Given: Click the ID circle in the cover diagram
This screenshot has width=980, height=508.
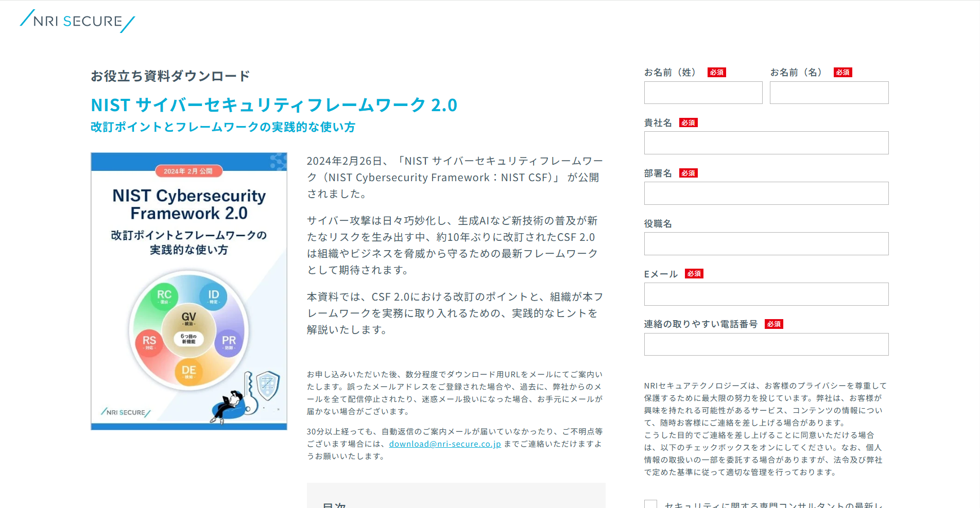Looking at the screenshot, I should [x=213, y=295].
